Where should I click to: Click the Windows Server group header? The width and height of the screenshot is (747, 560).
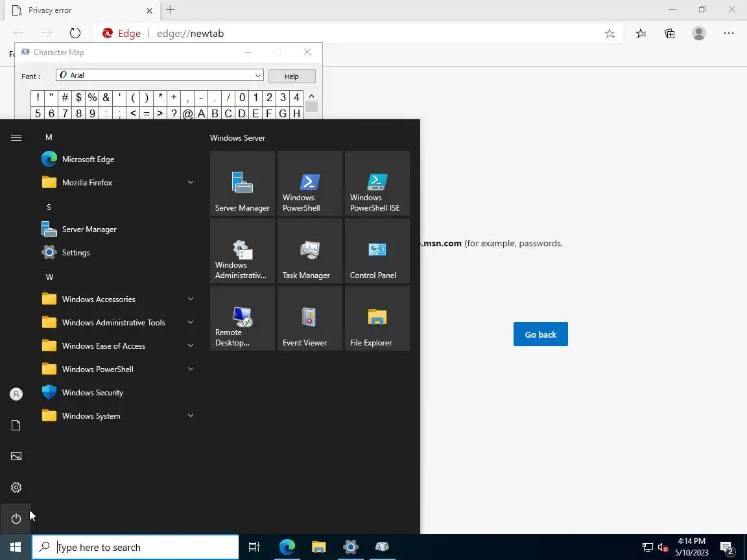point(237,137)
